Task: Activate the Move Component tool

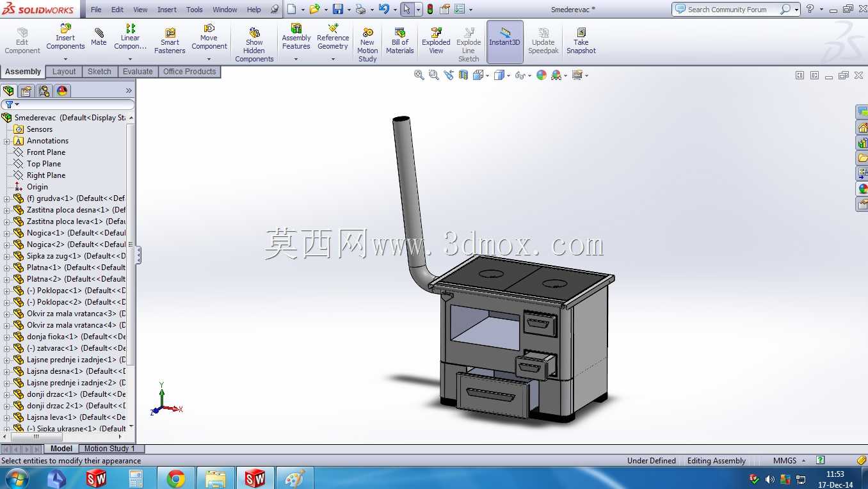Action: 209,38
